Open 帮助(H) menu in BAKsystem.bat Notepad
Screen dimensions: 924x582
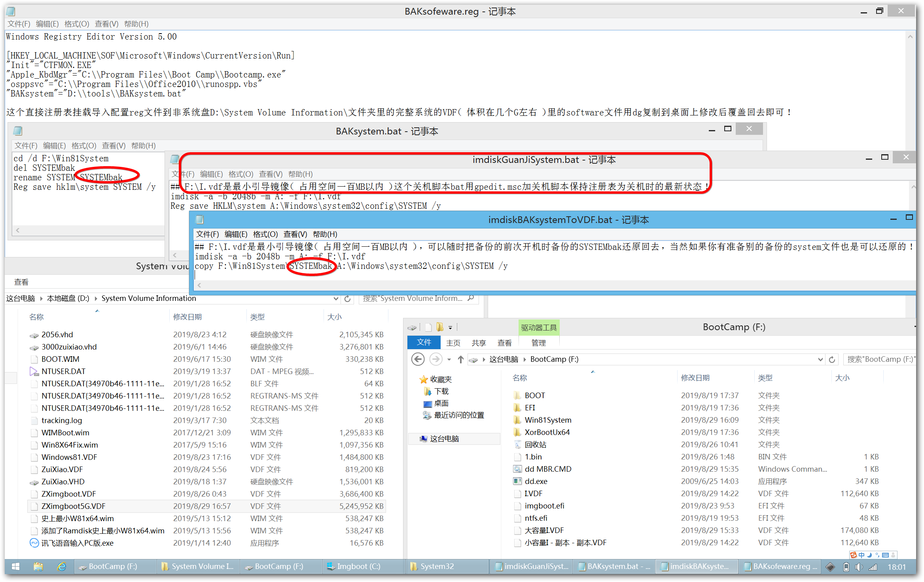143,146
